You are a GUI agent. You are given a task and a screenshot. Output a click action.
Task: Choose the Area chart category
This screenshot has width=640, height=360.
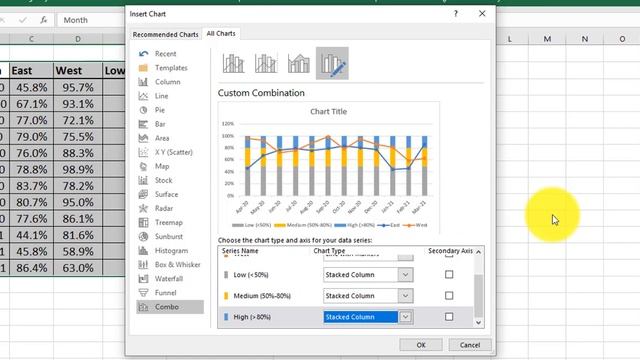[170, 138]
